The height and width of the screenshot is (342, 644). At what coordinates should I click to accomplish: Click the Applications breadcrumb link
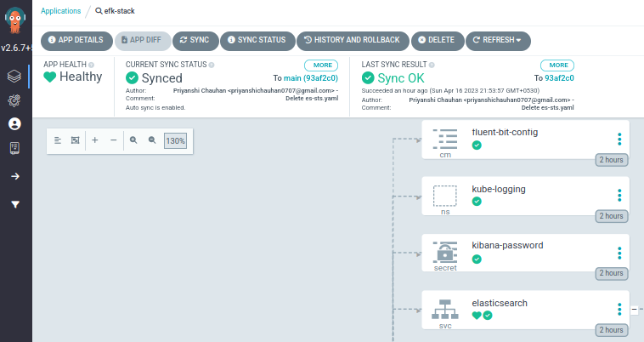tap(61, 11)
